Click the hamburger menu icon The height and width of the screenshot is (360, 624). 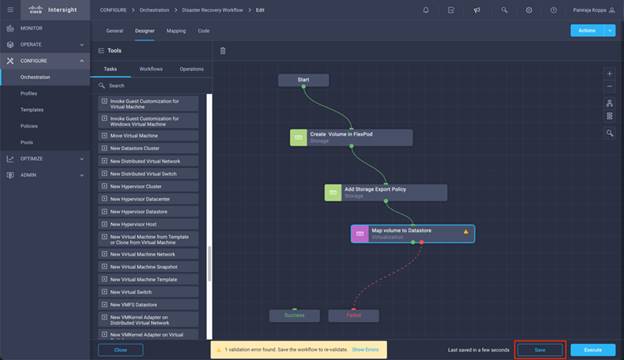click(11, 10)
